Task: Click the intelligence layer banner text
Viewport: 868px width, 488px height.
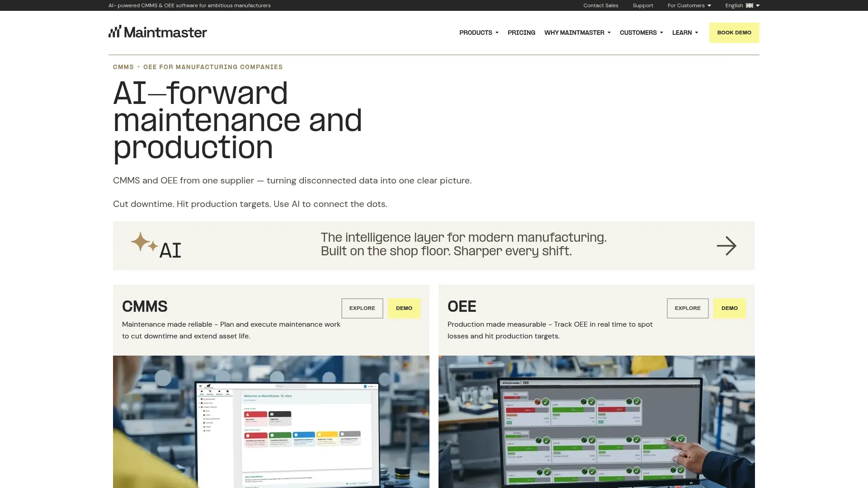Action: coord(464,244)
